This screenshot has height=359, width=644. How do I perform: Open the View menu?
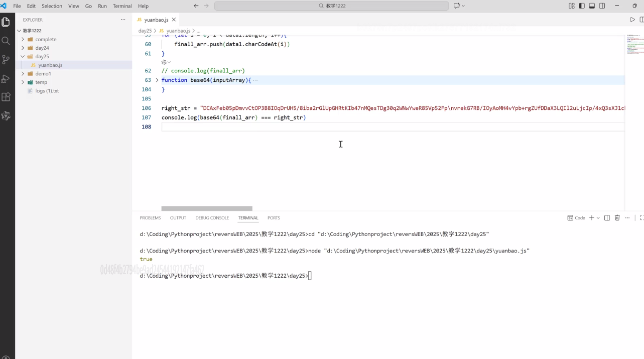click(74, 6)
